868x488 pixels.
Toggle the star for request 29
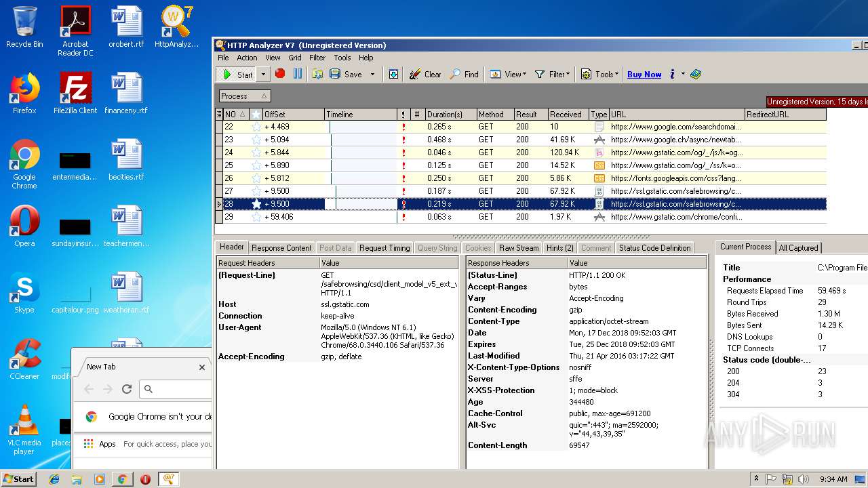click(x=256, y=217)
